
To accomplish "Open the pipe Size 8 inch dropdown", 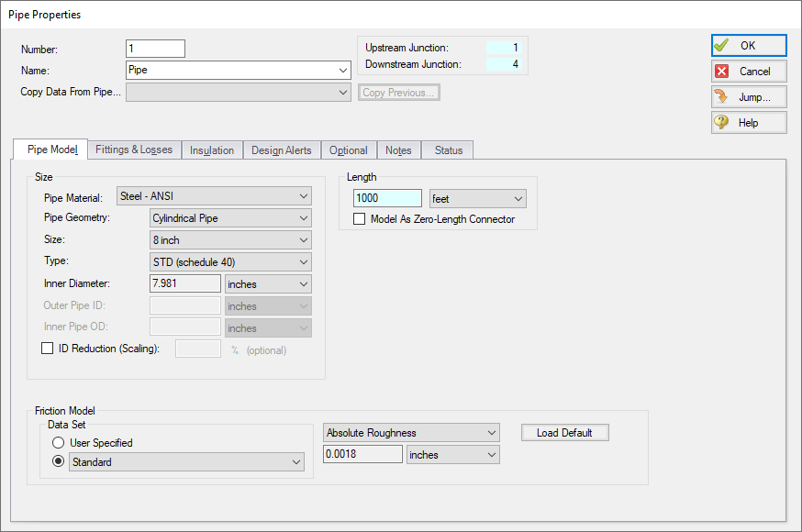I will 230,240.
